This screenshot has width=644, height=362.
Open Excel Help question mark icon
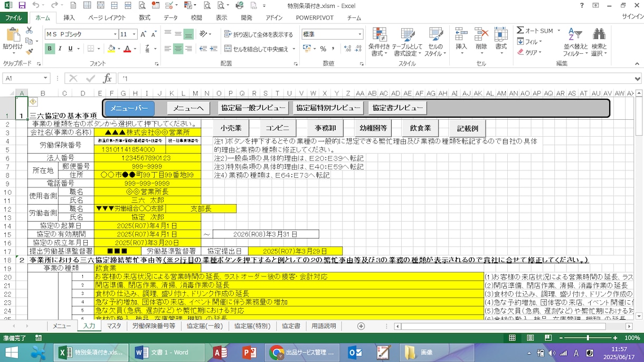coord(582,5)
